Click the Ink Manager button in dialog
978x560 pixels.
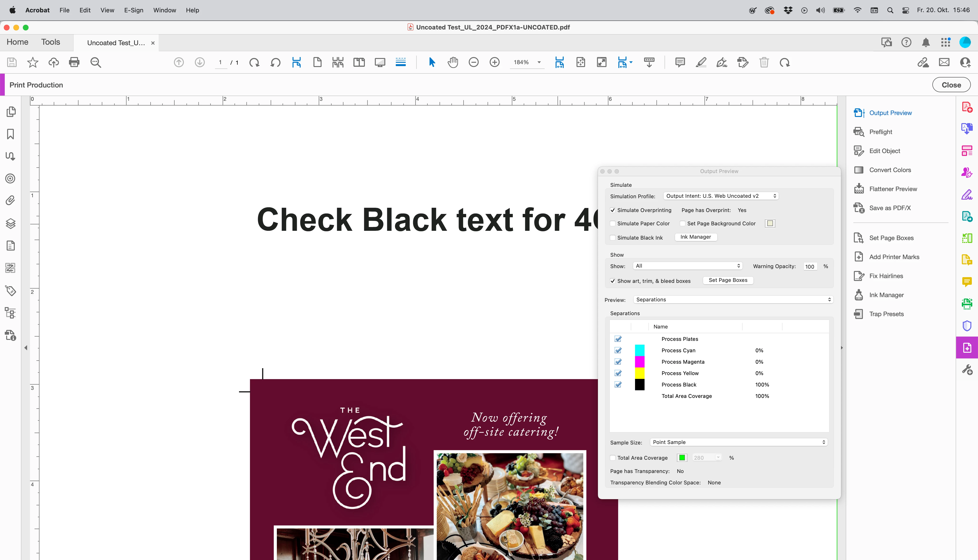tap(695, 237)
